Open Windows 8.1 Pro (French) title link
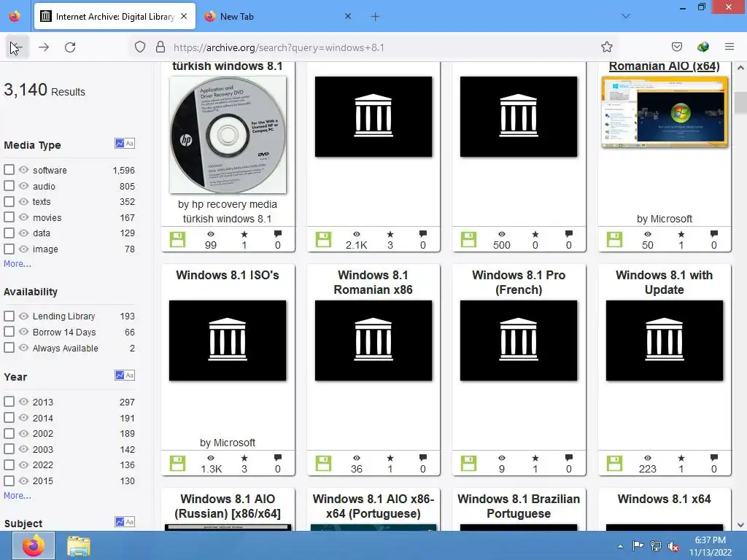747x560 pixels. coord(519,282)
